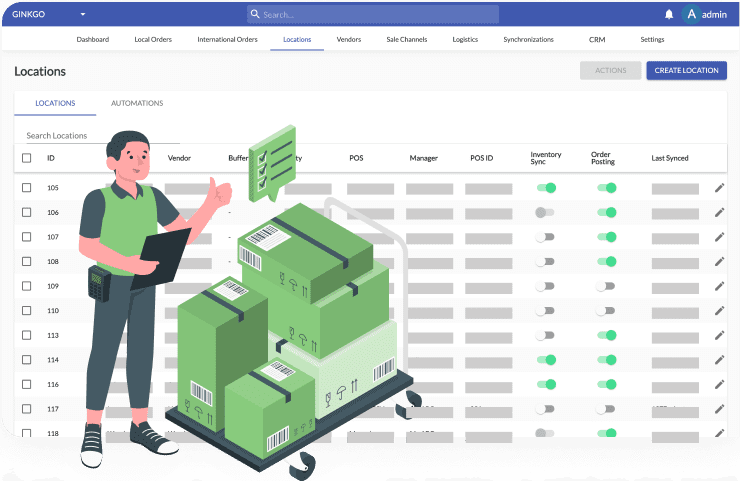Enable Order Posting for location 117
This screenshot has height=481, width=740.
click(x=605, y=409)
